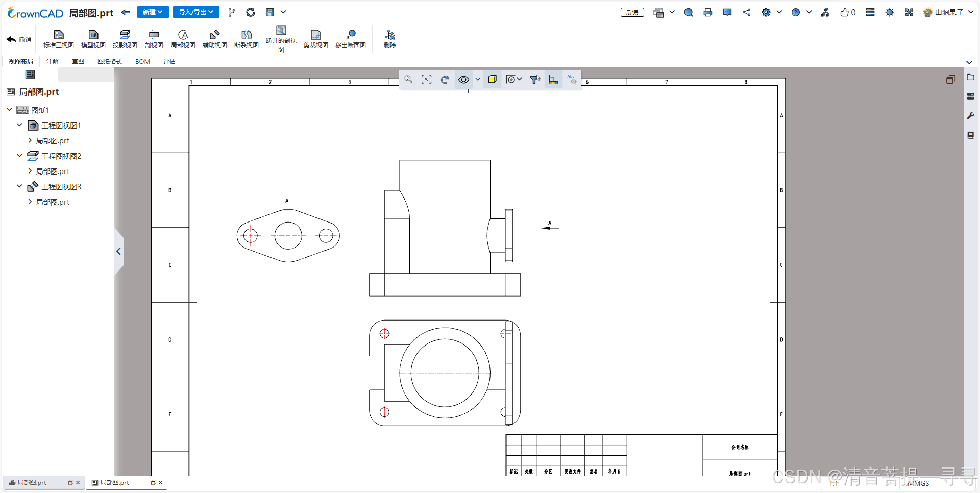The image size is (980, 493).
Task: Collapse the left panel with the arrow handle
Action: click(118, 251)
